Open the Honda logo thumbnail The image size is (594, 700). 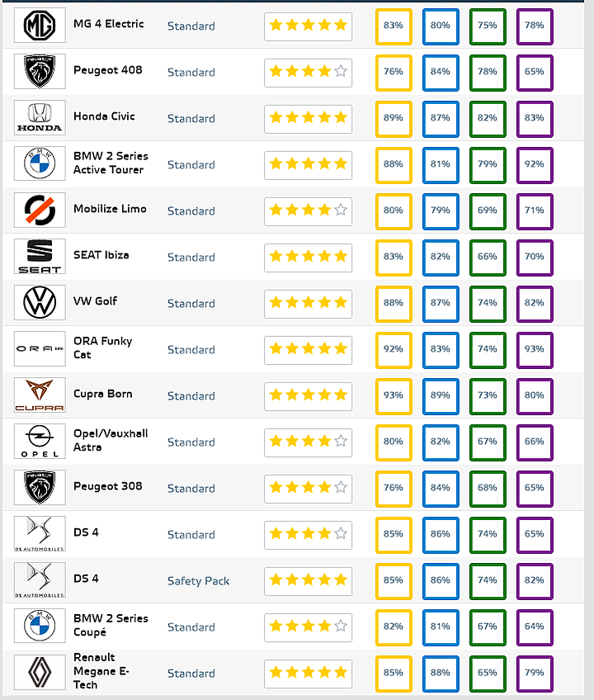coord(40,118)
